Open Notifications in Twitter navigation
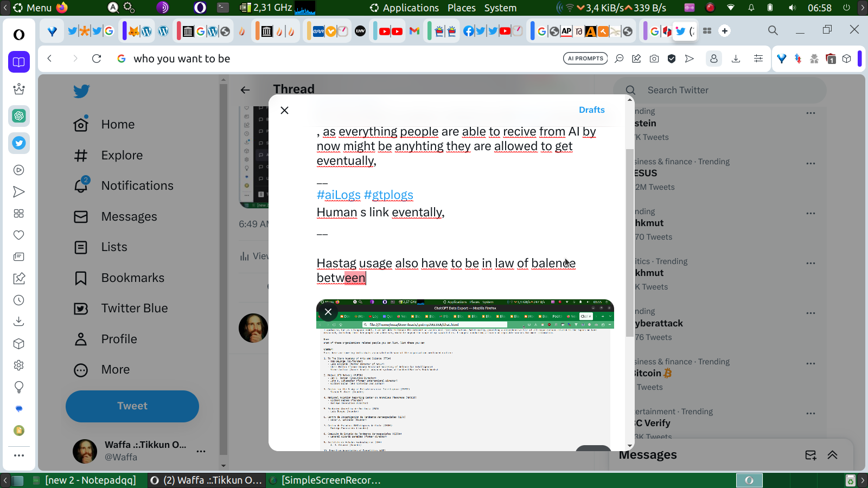This screenshot has width=868, height=488. pyautogui.click(x=123, y=186)
